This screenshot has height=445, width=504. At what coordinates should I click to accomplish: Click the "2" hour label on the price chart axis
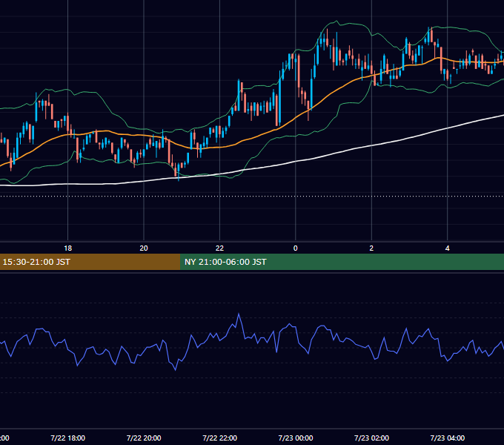point(371,248)
